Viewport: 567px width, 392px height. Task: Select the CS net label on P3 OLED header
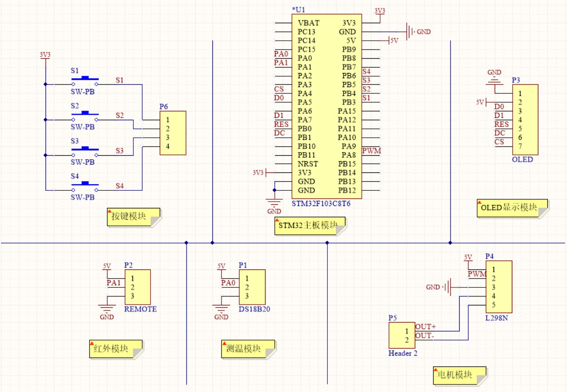[499, 142]
